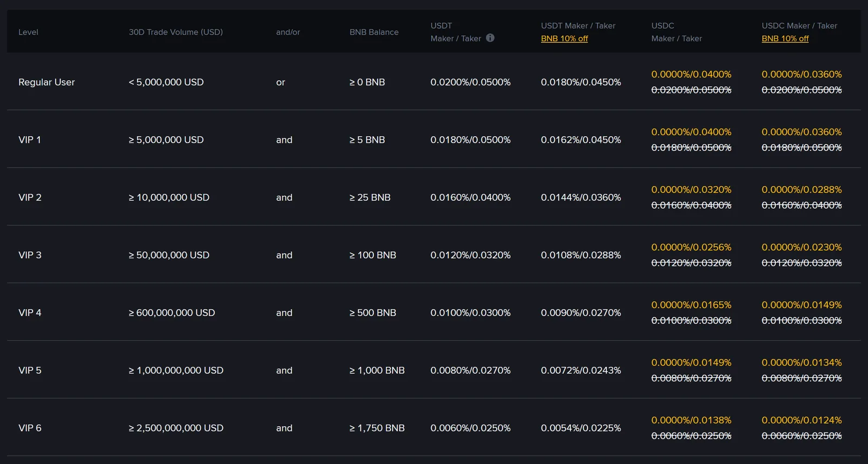The image size is (868, 464).
Task: Select the VIP 6 level cell
Action: pyautogui.click(x=30, y=428)
